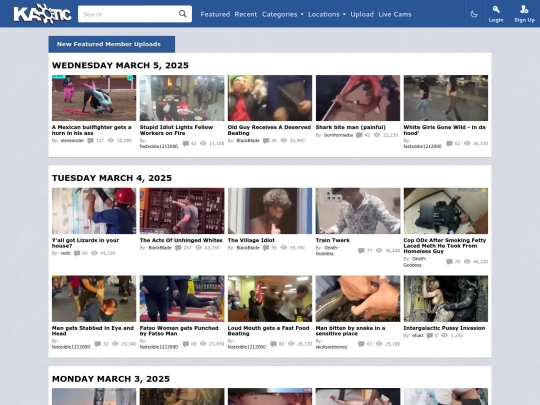Open title link 'The Village Idiot'

(x=251, y=240)
